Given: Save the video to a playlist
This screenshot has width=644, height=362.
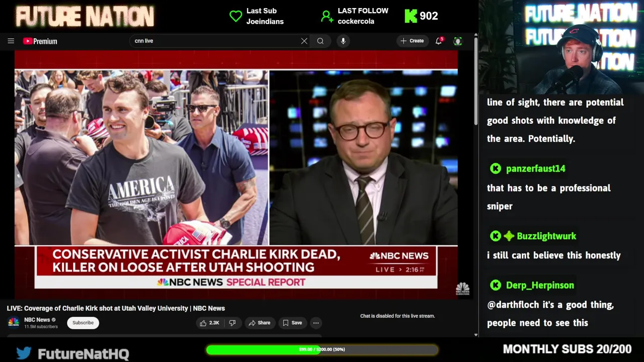Looking at the screenshot, I should coord(292,323).
